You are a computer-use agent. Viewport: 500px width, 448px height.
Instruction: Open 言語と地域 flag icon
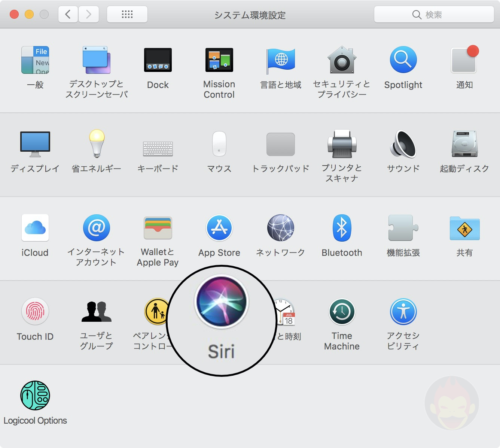pyautogui.click(x=281, y=61)
